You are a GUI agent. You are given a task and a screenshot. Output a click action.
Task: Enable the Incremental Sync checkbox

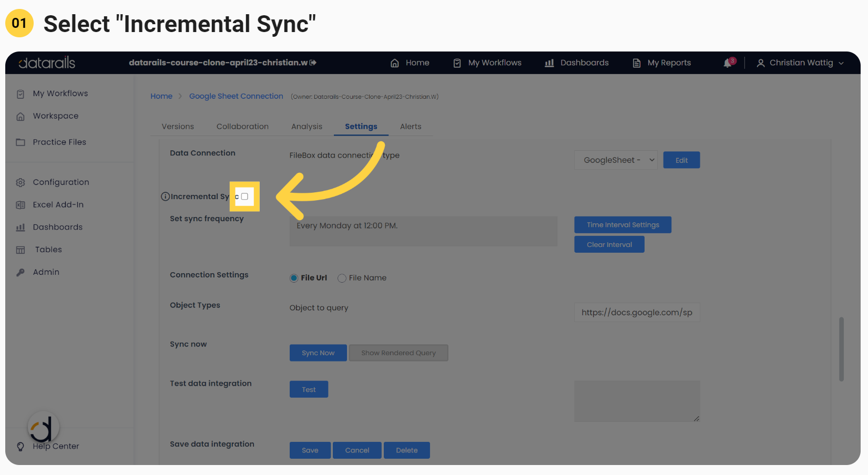(244, 197)
